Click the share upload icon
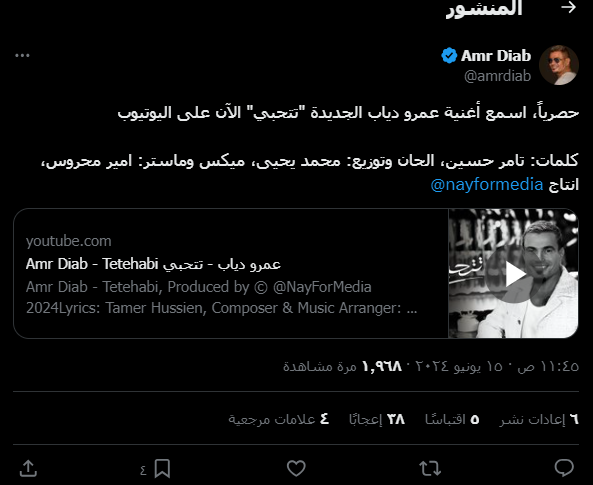Screen dimensions: 593x485 28,468
